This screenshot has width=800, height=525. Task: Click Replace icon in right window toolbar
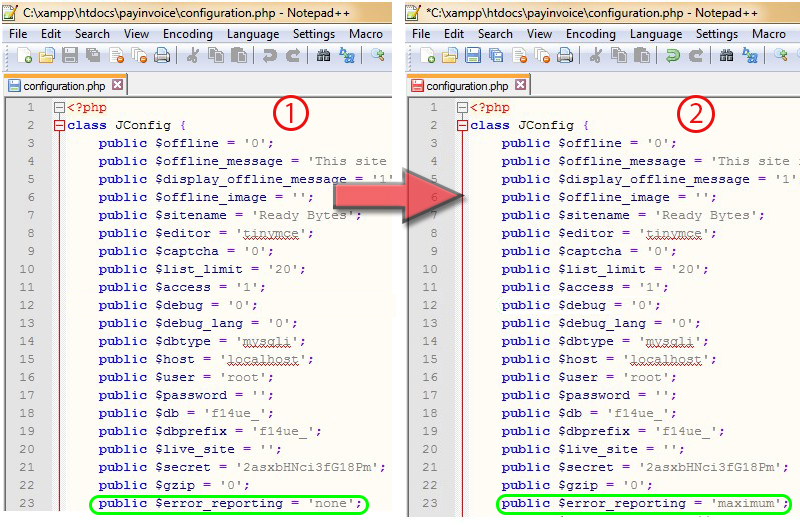[749, 55]
